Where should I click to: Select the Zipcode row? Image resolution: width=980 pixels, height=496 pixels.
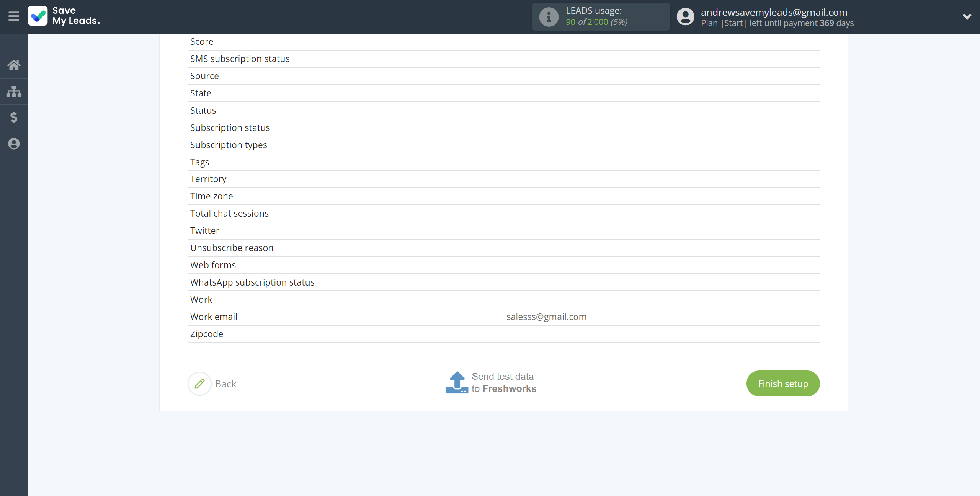click(x=503, y=334)
